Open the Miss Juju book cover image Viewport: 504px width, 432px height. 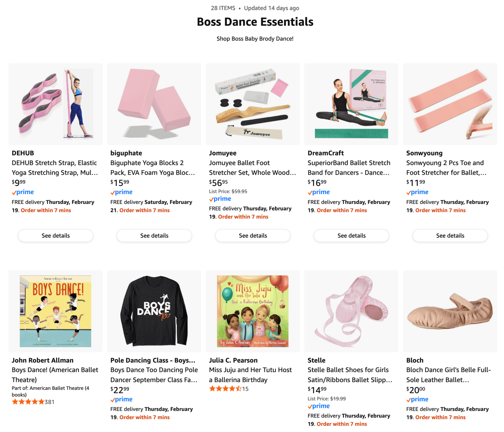pos(253,311)
